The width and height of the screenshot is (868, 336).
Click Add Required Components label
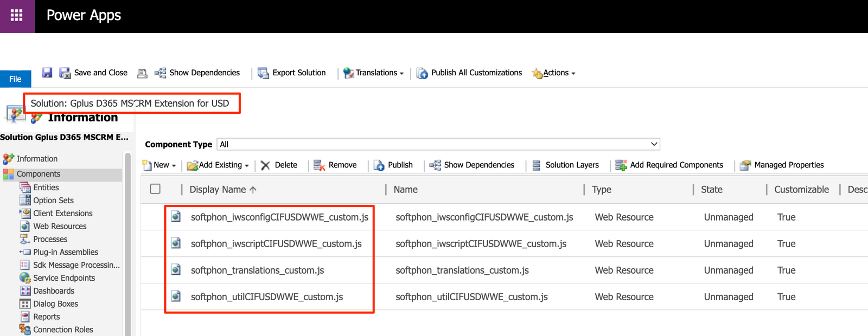pos(676,165)
